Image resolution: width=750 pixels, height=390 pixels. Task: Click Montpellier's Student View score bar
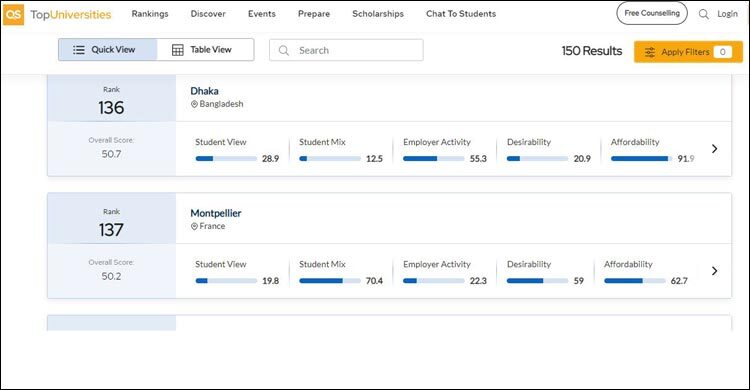click(226, 281)
